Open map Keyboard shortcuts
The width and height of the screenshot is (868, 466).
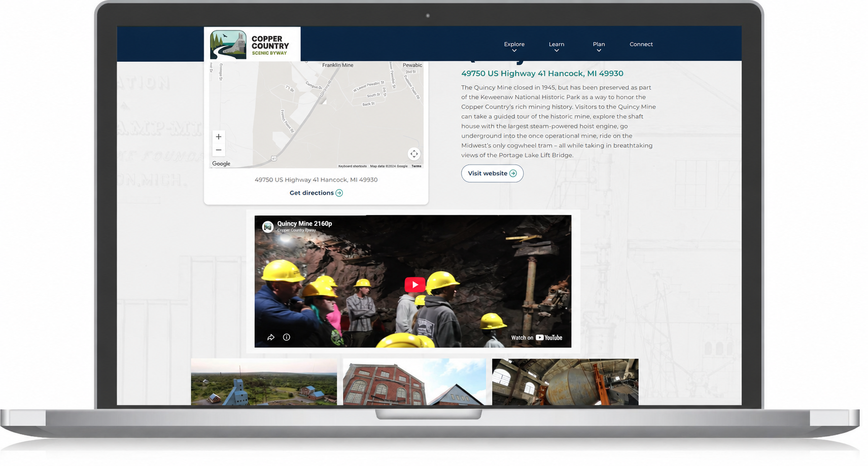coord(352,166)
